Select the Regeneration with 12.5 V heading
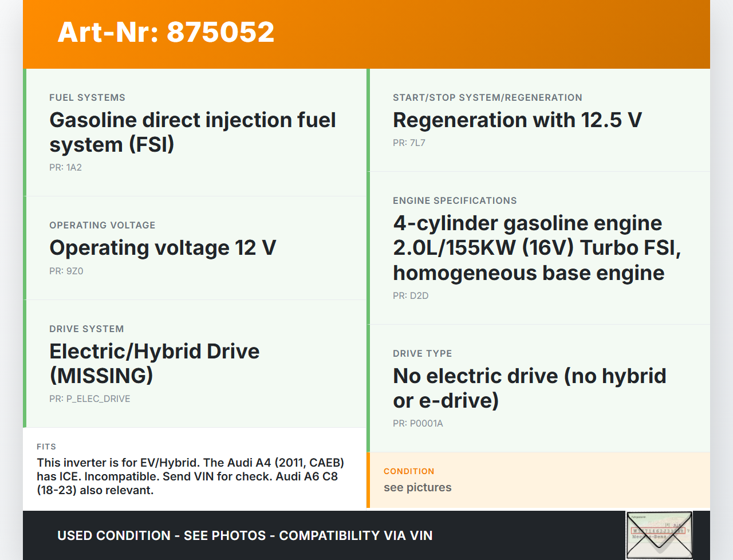This screenshot has width=733, height=560. [517, 120]
